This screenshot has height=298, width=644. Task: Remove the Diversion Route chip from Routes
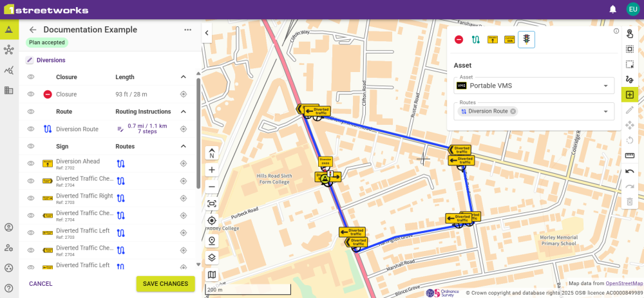(513, 111)
